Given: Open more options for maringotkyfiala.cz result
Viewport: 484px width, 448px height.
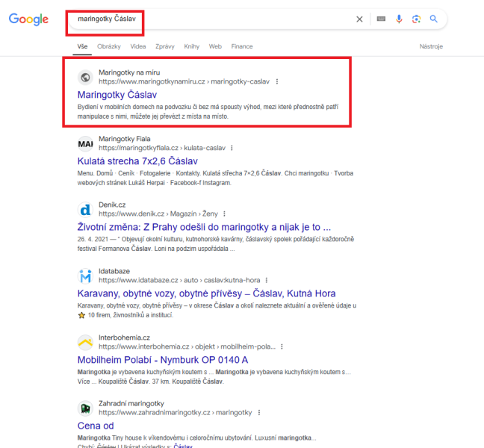Looking at the screenshot, I should pos(232,148).
